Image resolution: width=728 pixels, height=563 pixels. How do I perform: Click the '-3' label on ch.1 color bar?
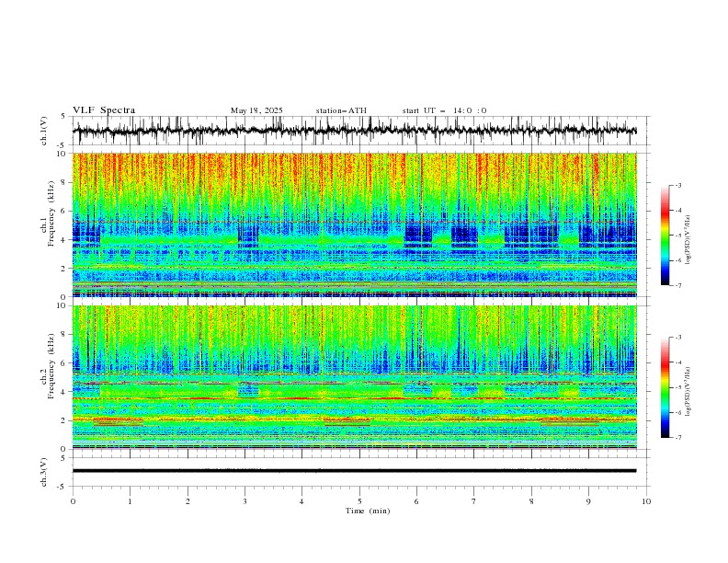coord(677,185)
